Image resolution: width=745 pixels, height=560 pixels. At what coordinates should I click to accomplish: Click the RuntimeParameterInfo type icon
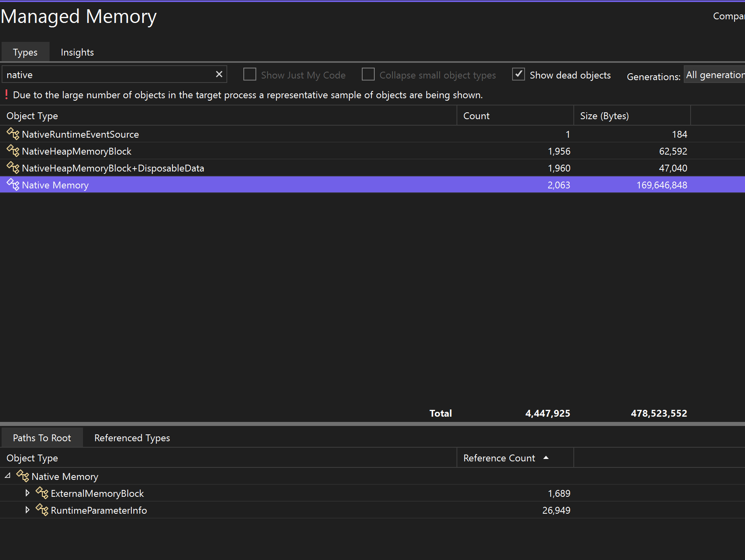pyautogui.click(x=42, y=510)
